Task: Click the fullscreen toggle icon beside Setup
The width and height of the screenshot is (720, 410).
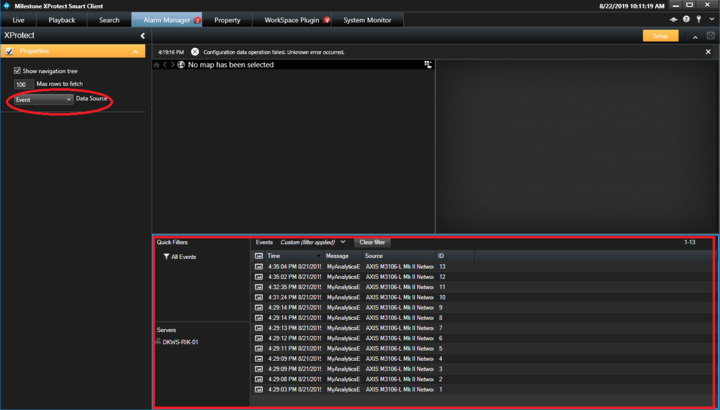Action: pos(710,36)
